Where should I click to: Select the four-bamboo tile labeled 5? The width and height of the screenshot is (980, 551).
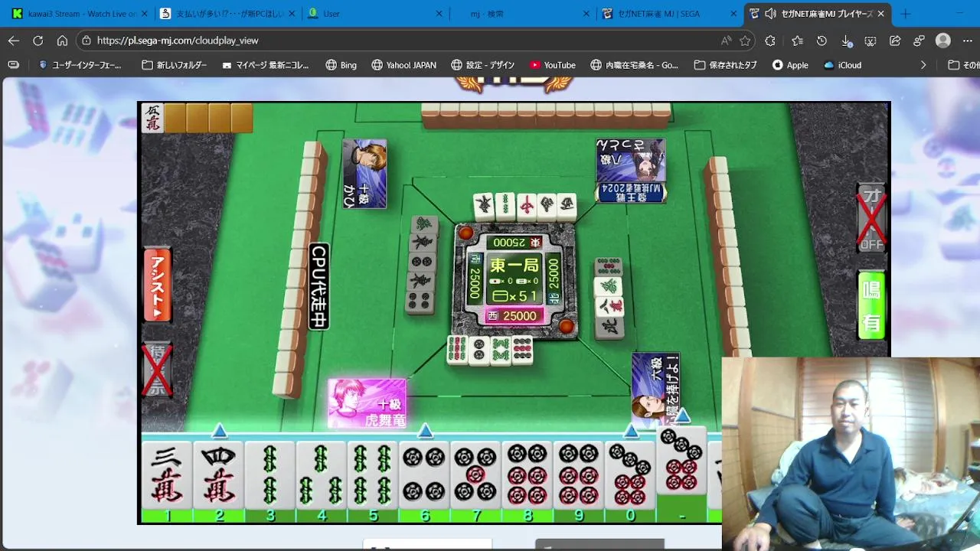tap(372, 474)
